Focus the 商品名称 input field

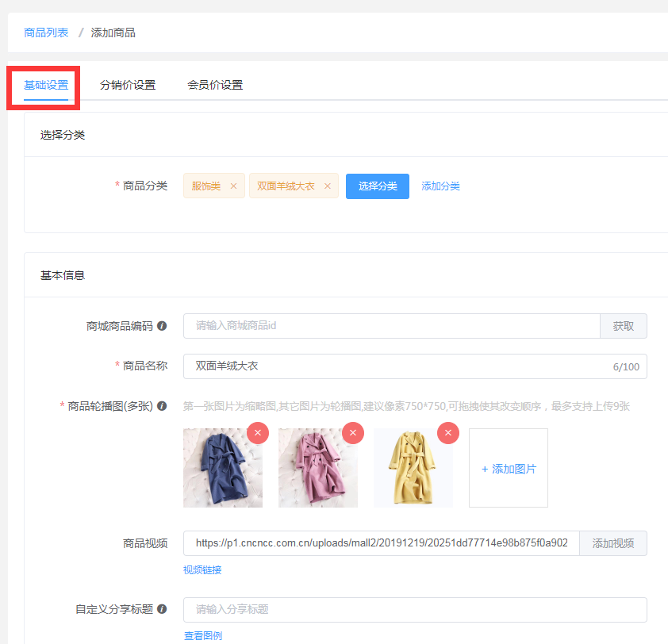pyautogui.click(x=415, y=366)
